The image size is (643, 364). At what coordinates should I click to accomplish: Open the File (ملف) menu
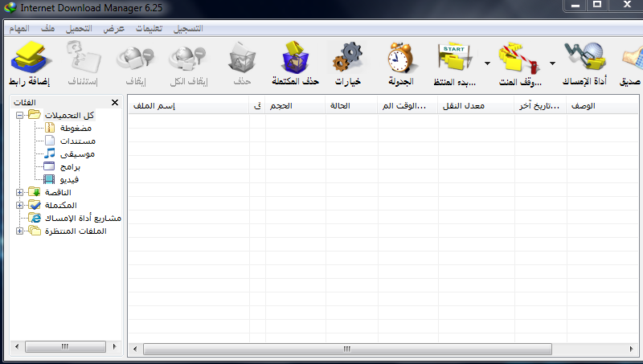(47, 28)
